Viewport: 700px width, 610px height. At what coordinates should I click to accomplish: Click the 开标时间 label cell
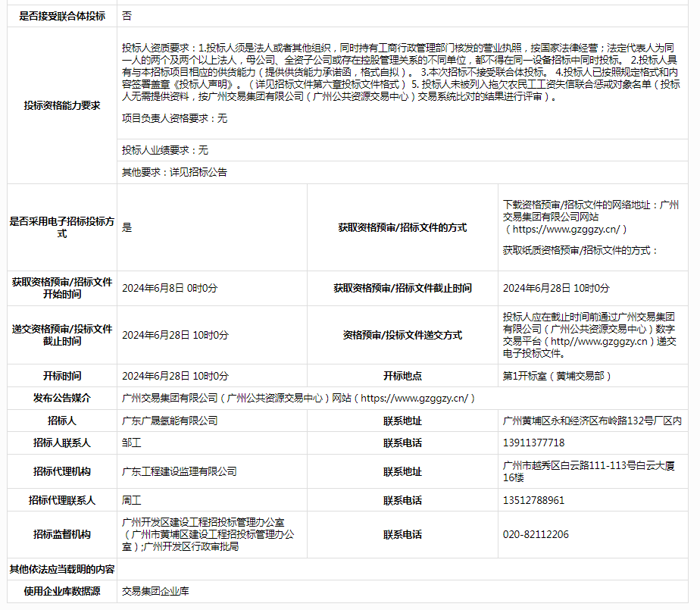tap(61, 376)
